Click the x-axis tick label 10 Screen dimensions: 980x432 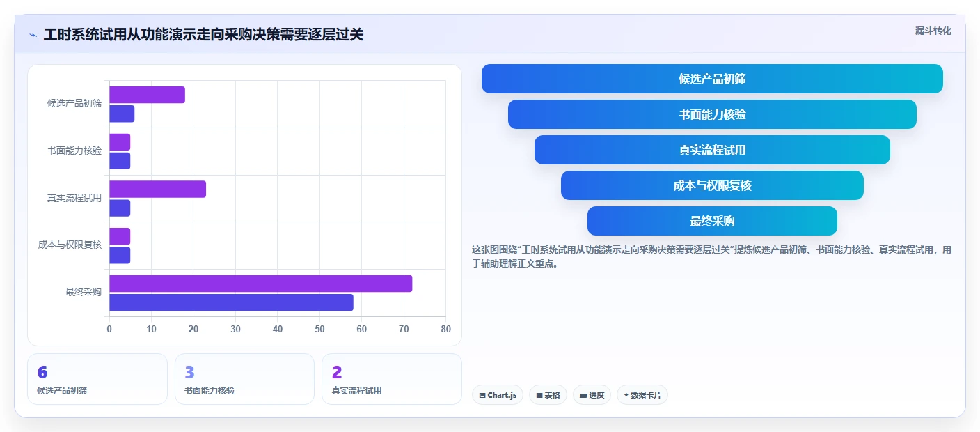tap(151, 329)
